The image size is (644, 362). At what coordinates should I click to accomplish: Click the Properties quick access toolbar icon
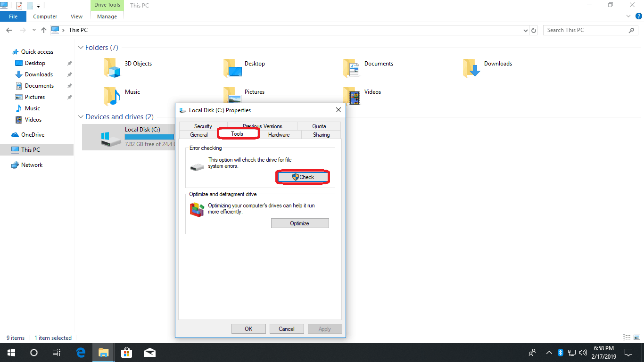tap(19, 6)
